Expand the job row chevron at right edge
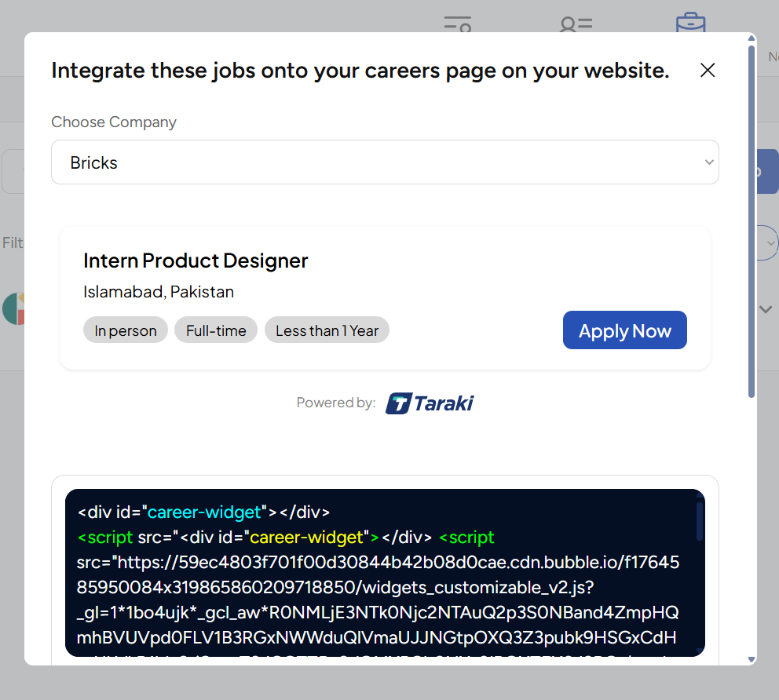 (766, 309)
